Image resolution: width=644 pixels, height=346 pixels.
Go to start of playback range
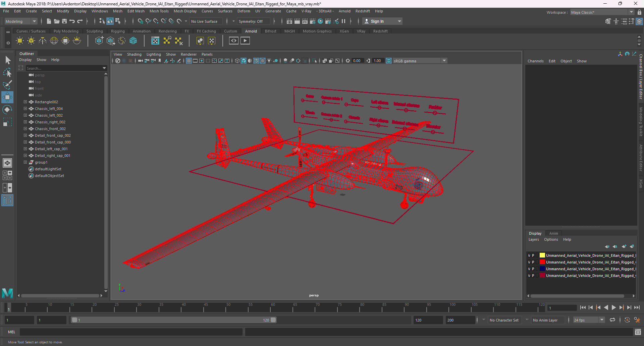[x=583, y=307]
